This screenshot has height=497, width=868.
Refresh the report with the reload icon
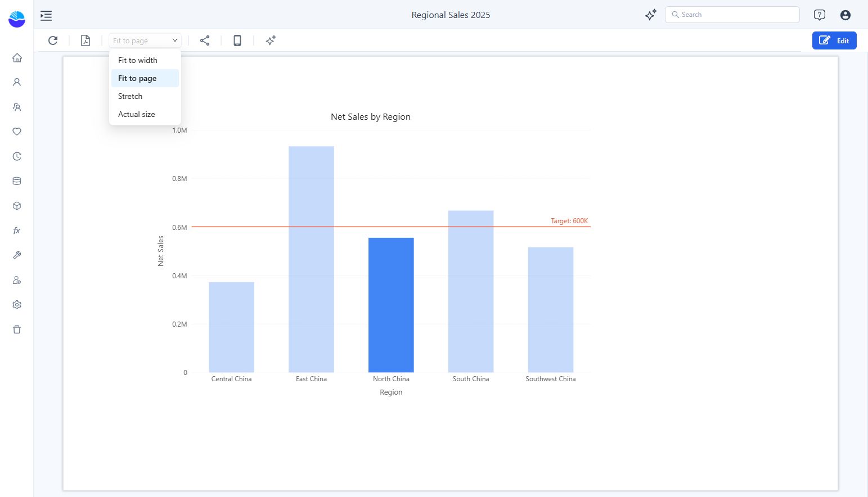[x=53, y=40]
